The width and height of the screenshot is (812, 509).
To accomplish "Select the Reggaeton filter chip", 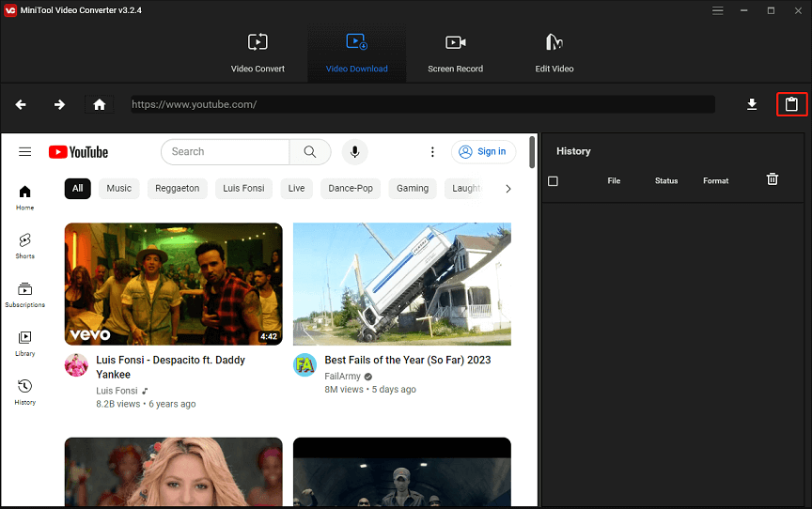I will tap(177, 188).
